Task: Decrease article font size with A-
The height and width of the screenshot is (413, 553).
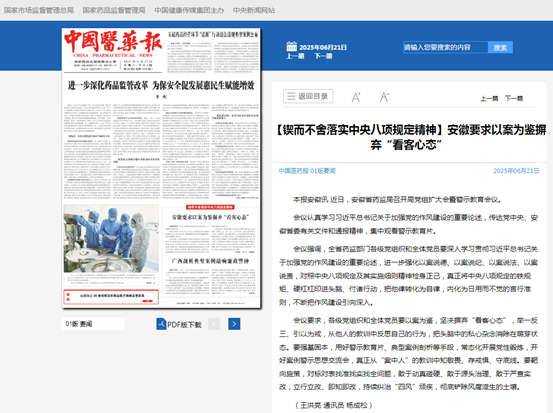Action: [x=384, y=97]
